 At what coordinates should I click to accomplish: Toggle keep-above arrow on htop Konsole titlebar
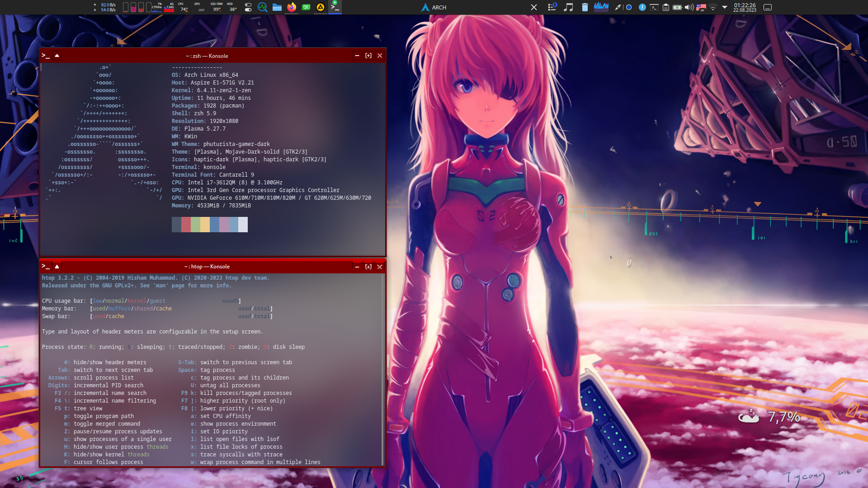tap(57, 266)
